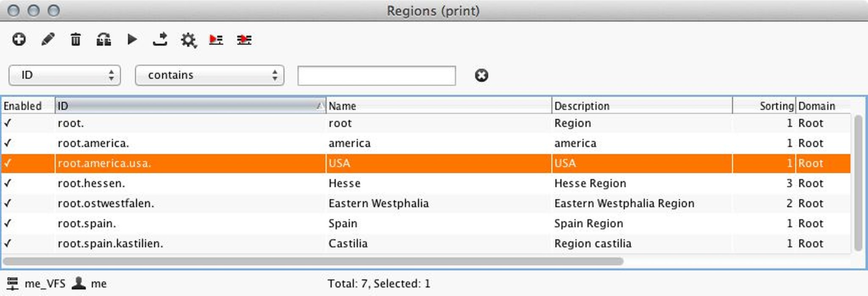The height and width of the screenshot is (296, 868).
Task: Select the Eastern Westphalia row
Action: pyautogui.click(x=378, y=203)
